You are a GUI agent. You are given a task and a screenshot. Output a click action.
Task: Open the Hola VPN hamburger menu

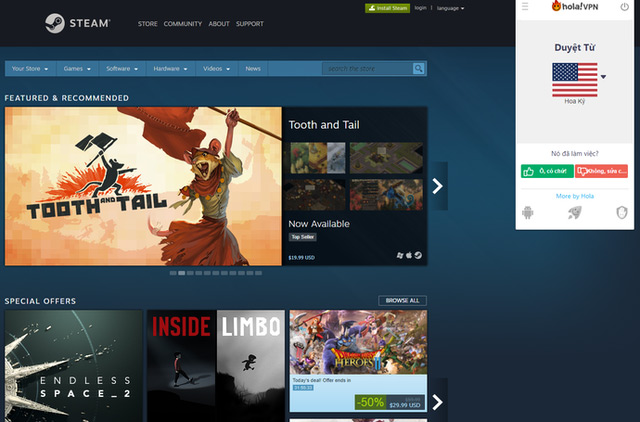(x=525, y=7)
